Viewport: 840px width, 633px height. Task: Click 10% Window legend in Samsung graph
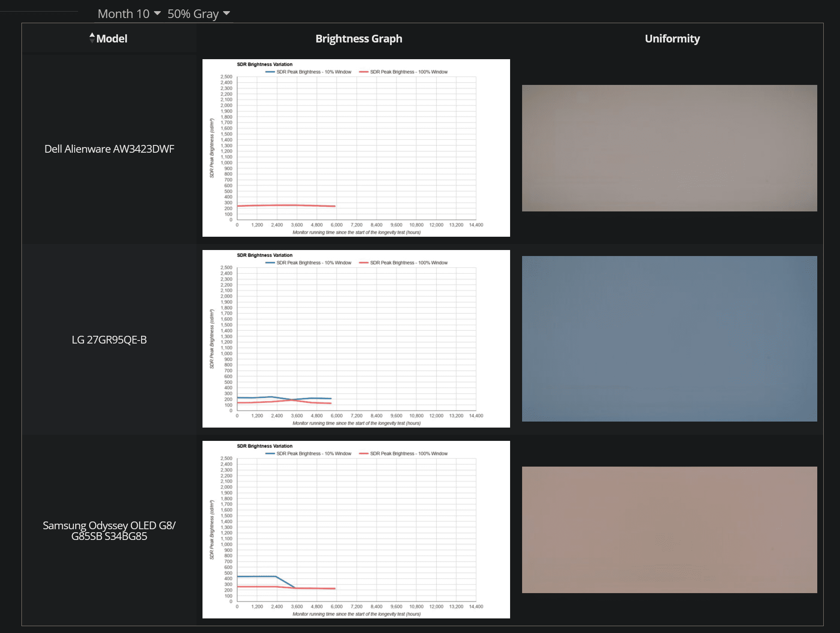tap(308, 454)
